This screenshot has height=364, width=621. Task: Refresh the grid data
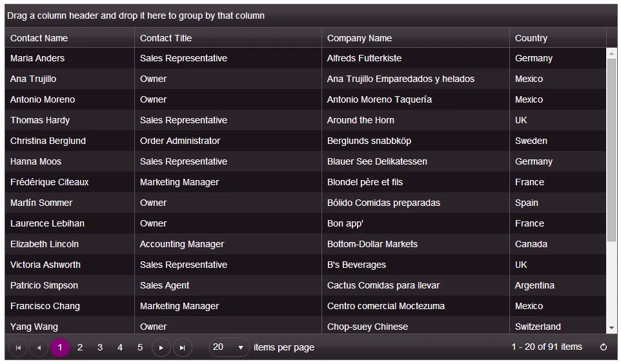click(x=604, y=347)
